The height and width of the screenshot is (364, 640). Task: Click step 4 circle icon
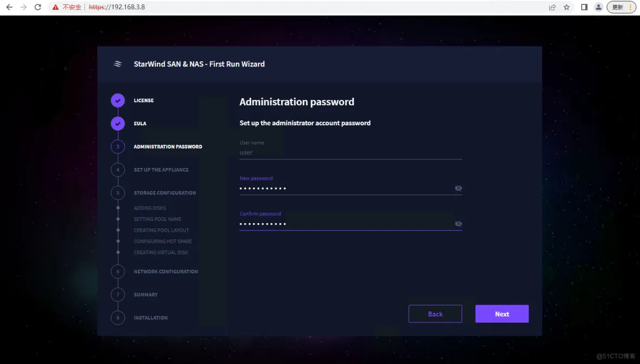117,170
